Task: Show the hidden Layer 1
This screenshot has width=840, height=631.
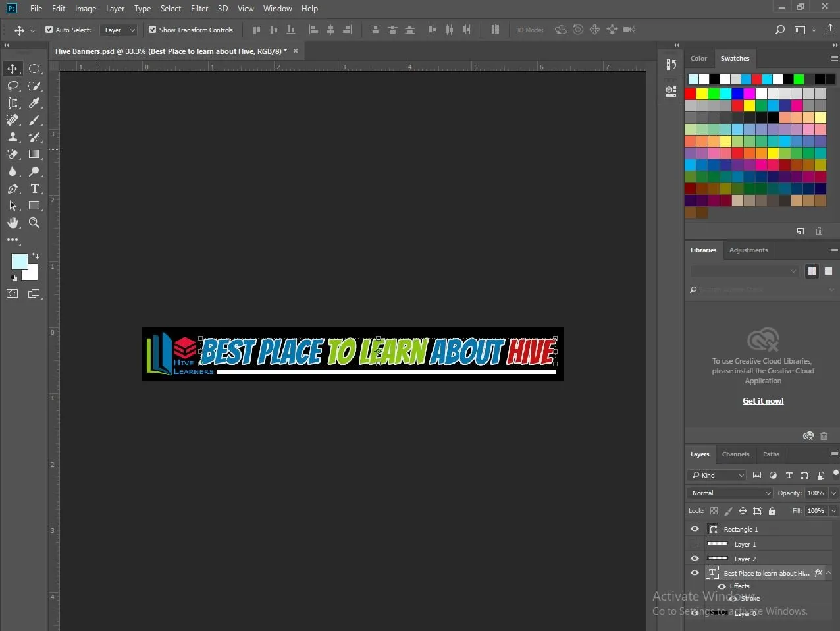Action: click(695, 544)
